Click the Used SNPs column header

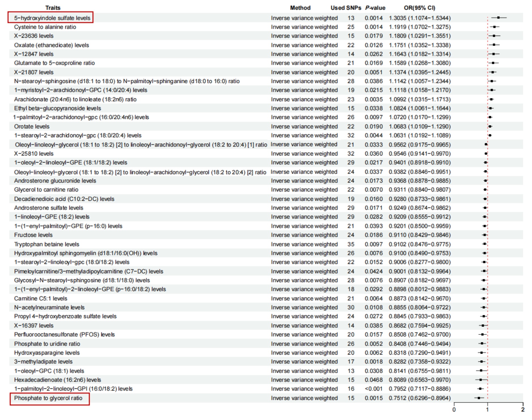point(346,8)
